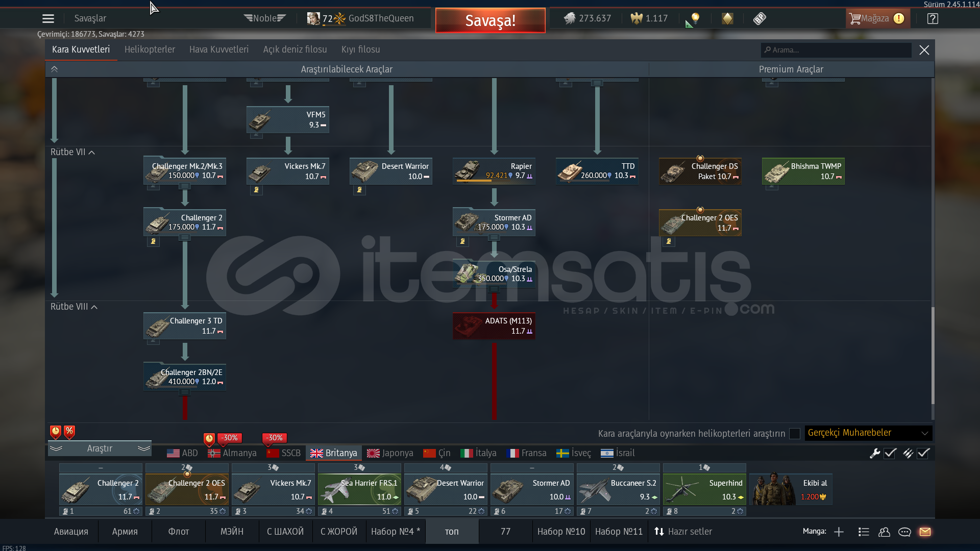Expand the Araştır panel left chevron
This screenshot has width=980, height=551.
pos(56,448)
